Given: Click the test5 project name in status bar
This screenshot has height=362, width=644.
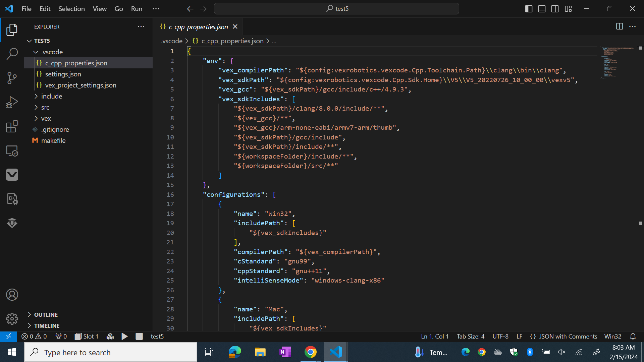Looking at the screenshot, I should [157, 336].
